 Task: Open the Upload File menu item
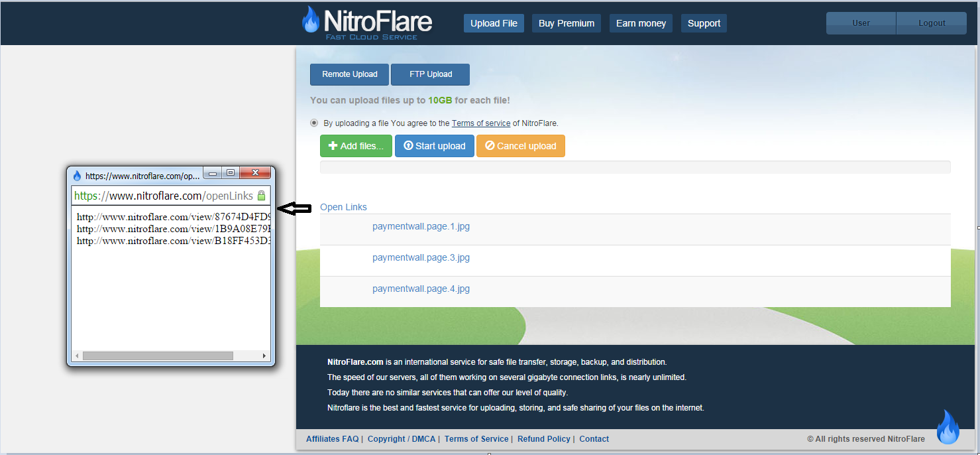(494, 23)
